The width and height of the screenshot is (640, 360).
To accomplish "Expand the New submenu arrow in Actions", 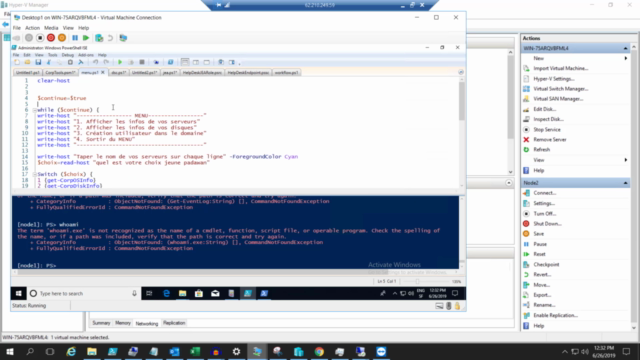I will (626, 58).
